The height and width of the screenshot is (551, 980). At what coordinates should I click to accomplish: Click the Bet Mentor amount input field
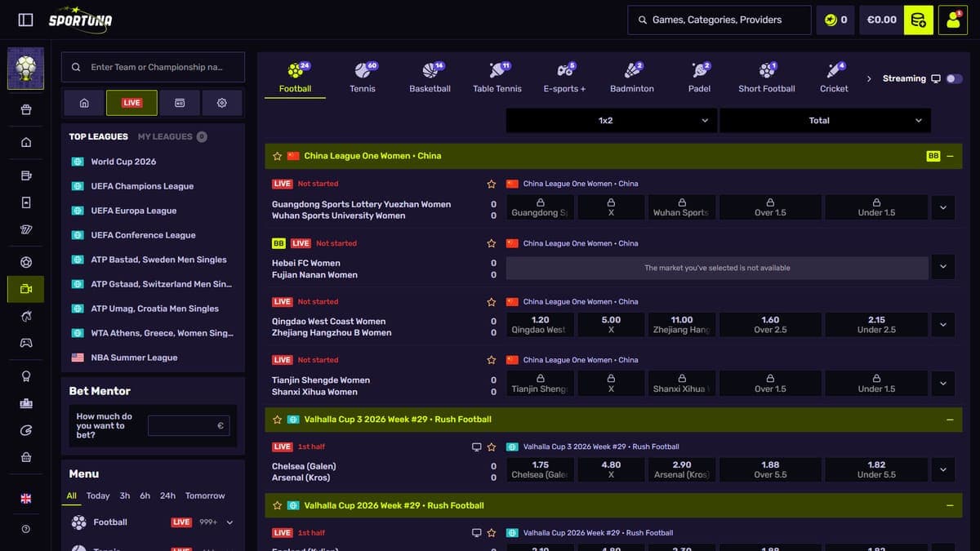pos(189,425)
